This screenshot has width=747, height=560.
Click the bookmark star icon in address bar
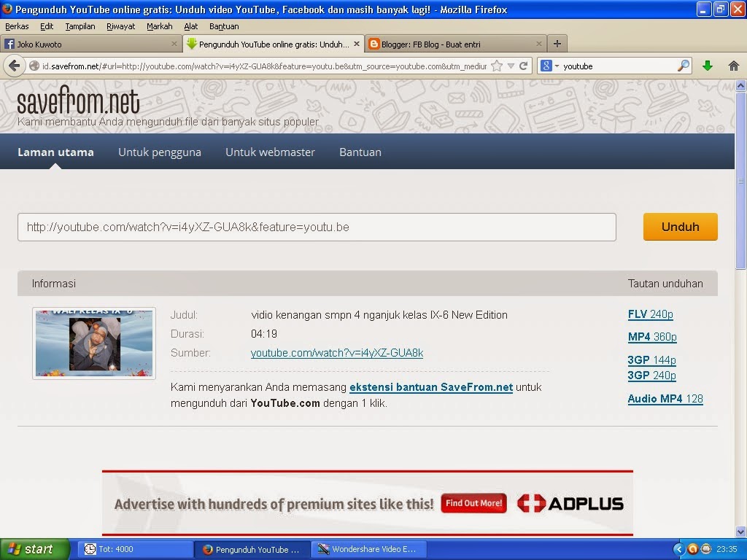(497, 66)
